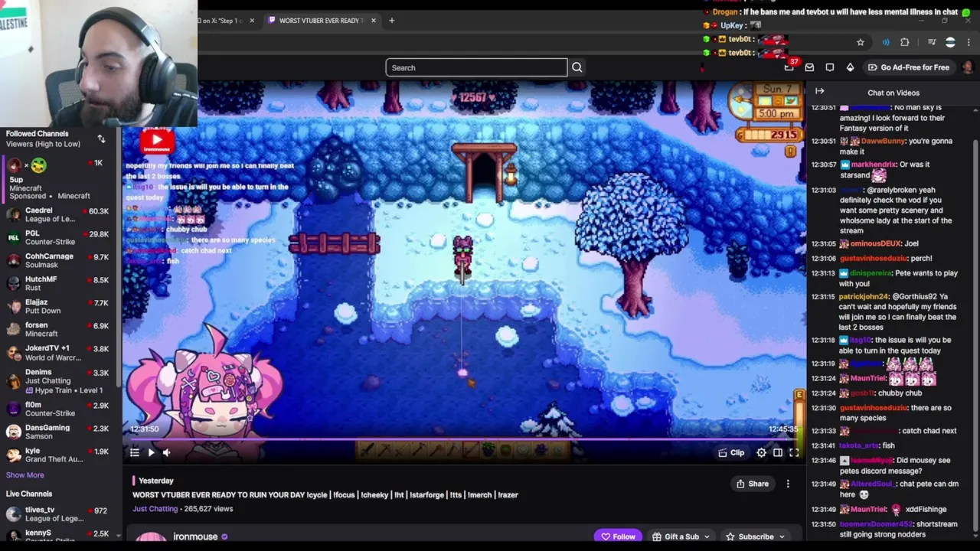Click the 12:30:51 chat timestamp by DawwBunny
This screenshot has height=551, width=980.
coord(824,141)
